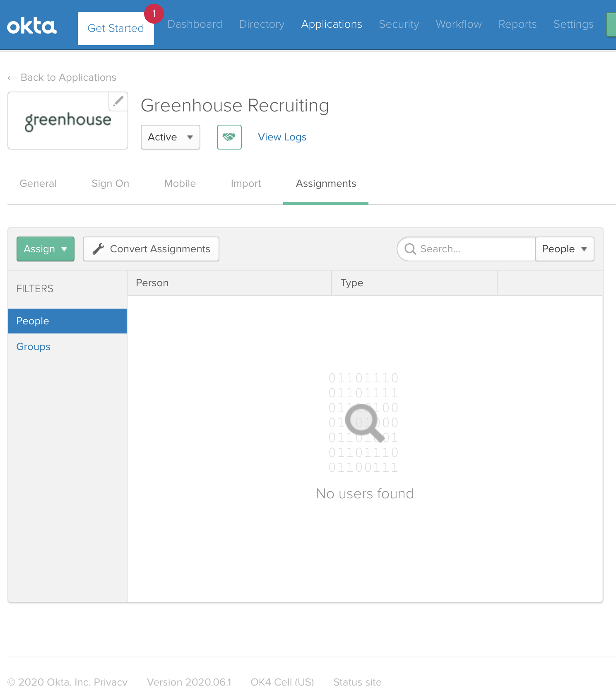Click the Get Started notification badge
This screenshot has width=616, height=686.
click(x=154, y=14)
